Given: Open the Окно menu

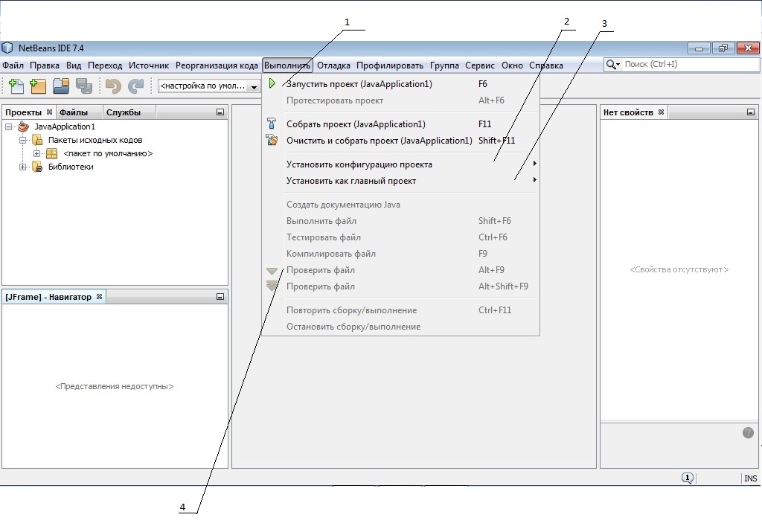Looking at the screenshot, I should point(512,65).
